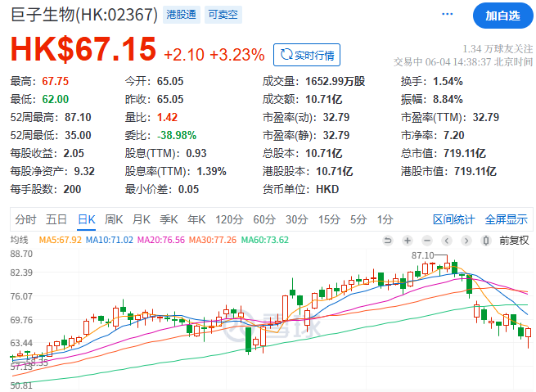
Task: Reset the chart view with undo icon
Action: 387,241
